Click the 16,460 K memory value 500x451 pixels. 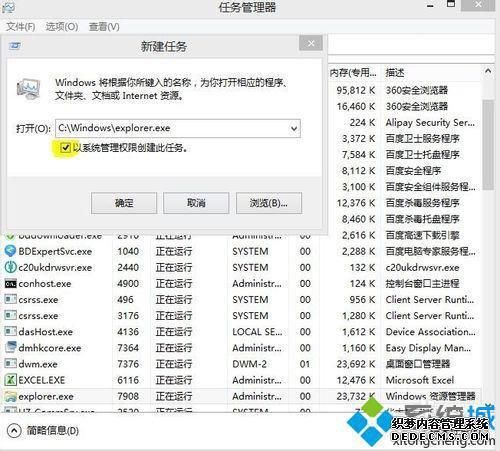[x=356, y=107]
